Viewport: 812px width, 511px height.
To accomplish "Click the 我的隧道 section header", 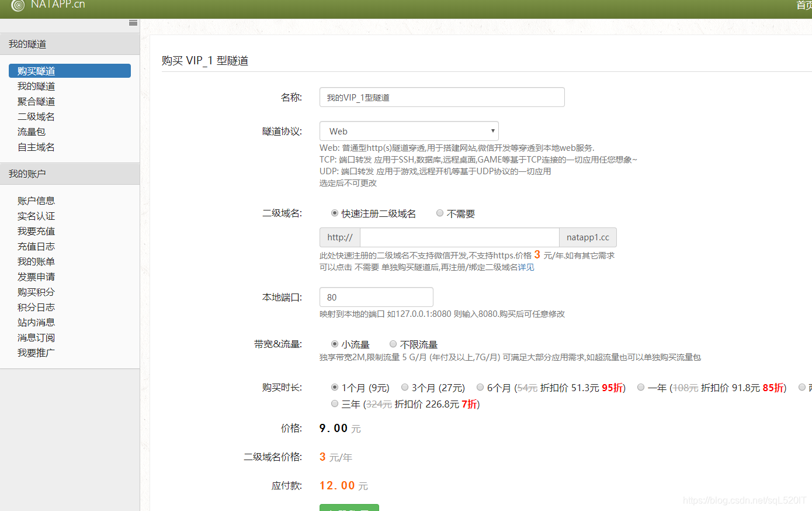I will tap(70, 44).
